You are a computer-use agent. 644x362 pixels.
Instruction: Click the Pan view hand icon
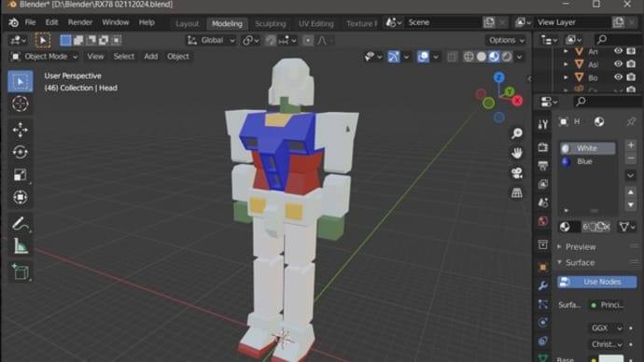pyautogui.click(x=517, y=153)
